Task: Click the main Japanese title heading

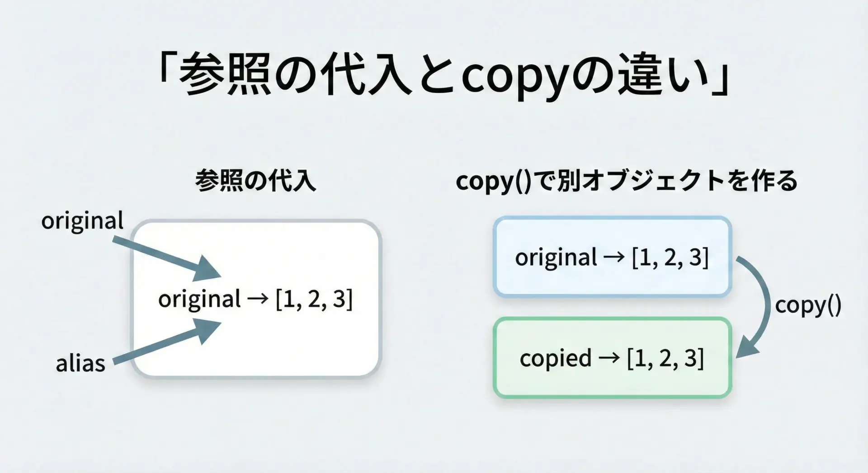Action: [443, 75]
